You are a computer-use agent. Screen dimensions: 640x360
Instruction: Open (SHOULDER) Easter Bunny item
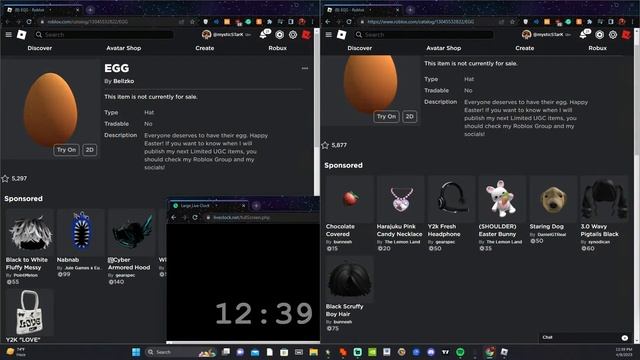pos(502,213)
